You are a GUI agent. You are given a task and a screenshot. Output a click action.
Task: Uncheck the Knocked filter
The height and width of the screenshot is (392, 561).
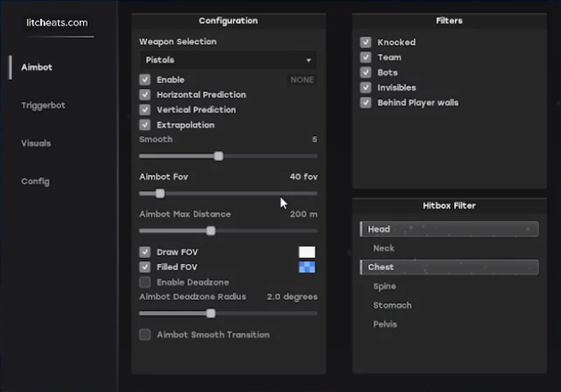tap(366, 42)
